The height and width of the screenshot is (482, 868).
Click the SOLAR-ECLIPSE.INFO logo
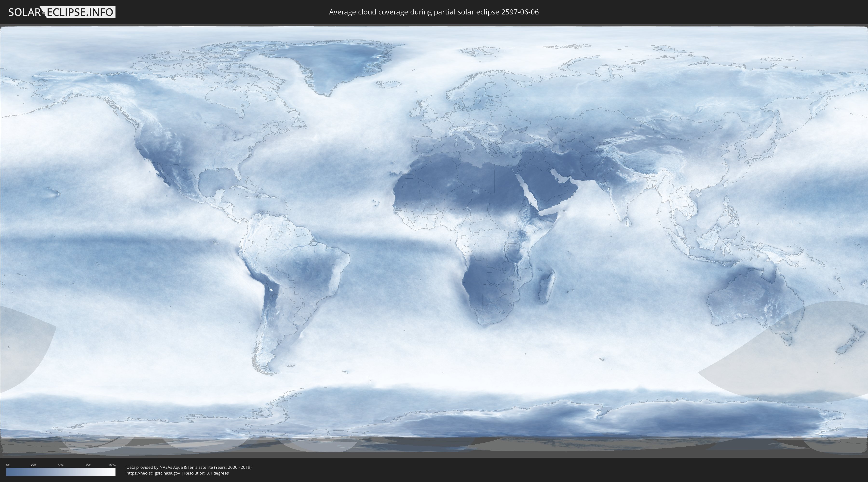tap(62, 12)
